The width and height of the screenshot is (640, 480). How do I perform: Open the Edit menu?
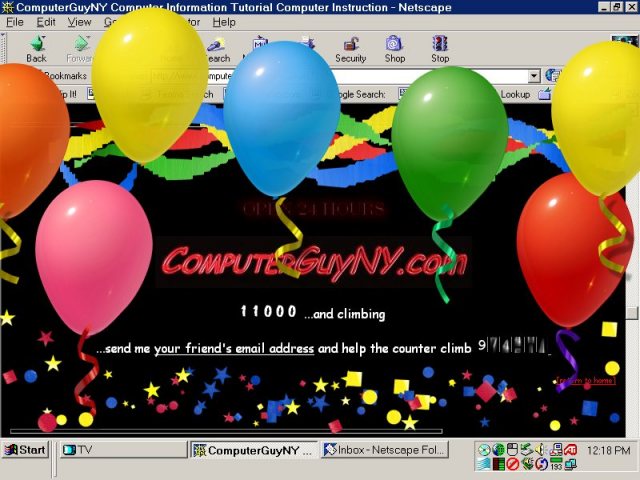coord(46,22)
